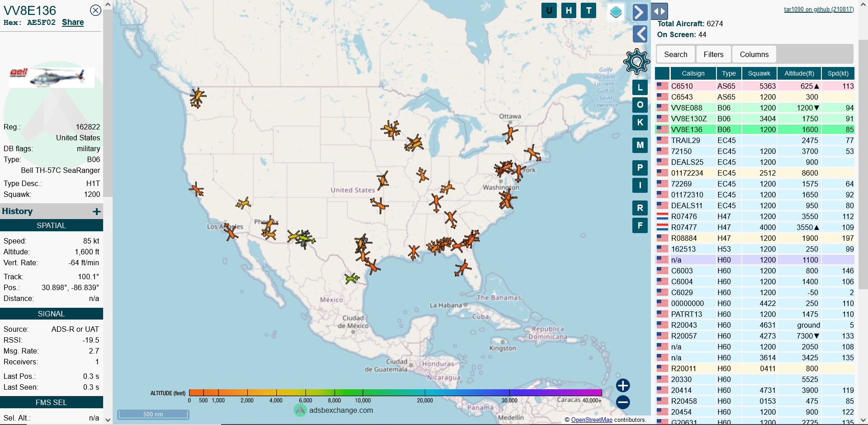Click the helicopter icon near San Francisco coast
This screenshot has width=868, height=425.
point(196,189)
